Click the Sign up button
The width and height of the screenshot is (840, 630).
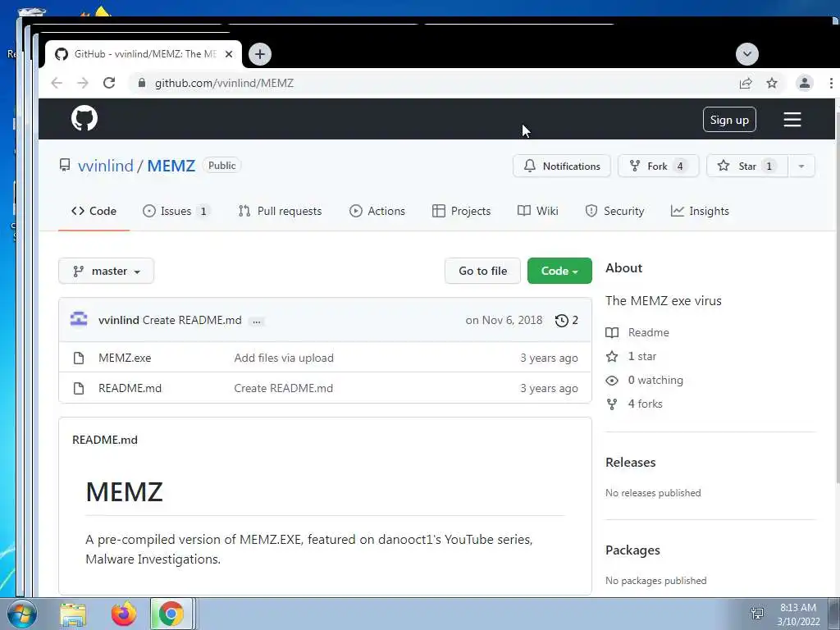point(729,120)
